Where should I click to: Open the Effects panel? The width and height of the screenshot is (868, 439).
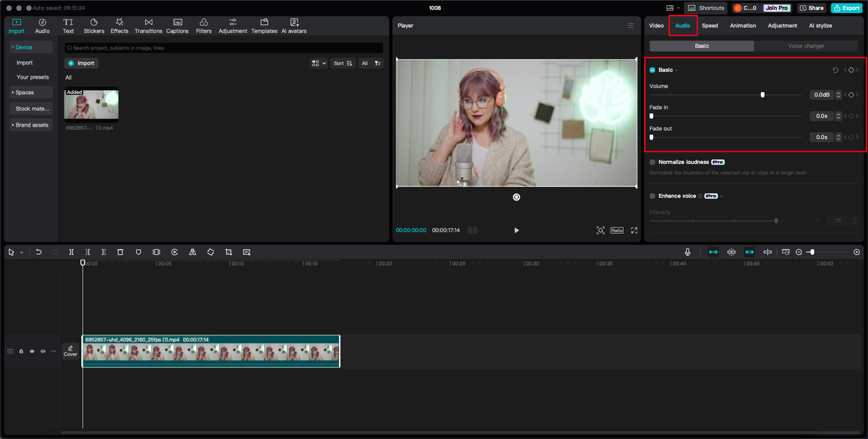pos(119,26)
